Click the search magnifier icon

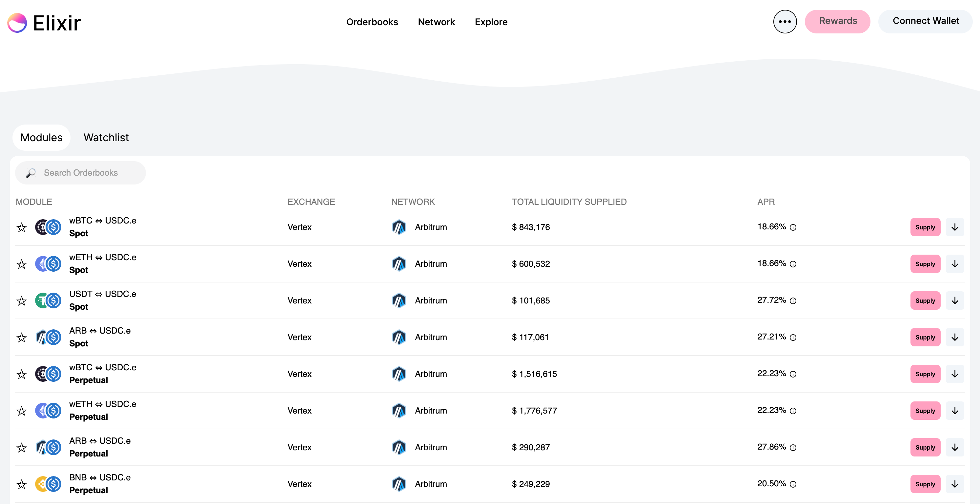[31, 173]
